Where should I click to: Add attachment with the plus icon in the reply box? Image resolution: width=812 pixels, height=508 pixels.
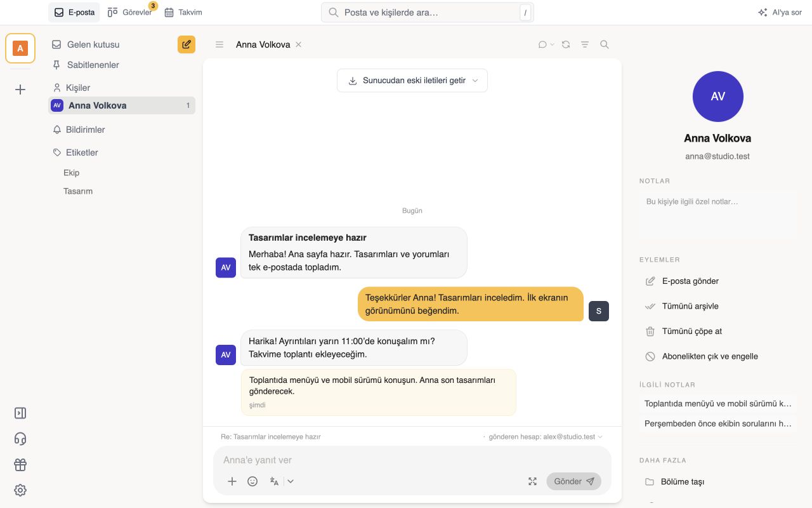[232, 481]
